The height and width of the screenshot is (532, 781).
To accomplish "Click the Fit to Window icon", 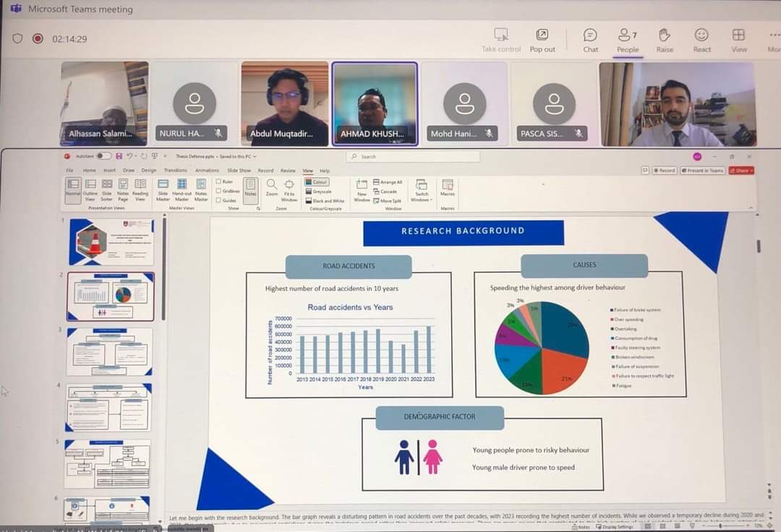I will 289,188.
